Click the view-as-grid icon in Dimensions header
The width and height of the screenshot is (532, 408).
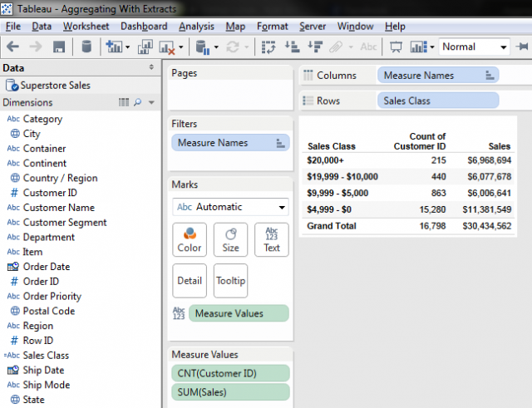(x=124, y=103)
